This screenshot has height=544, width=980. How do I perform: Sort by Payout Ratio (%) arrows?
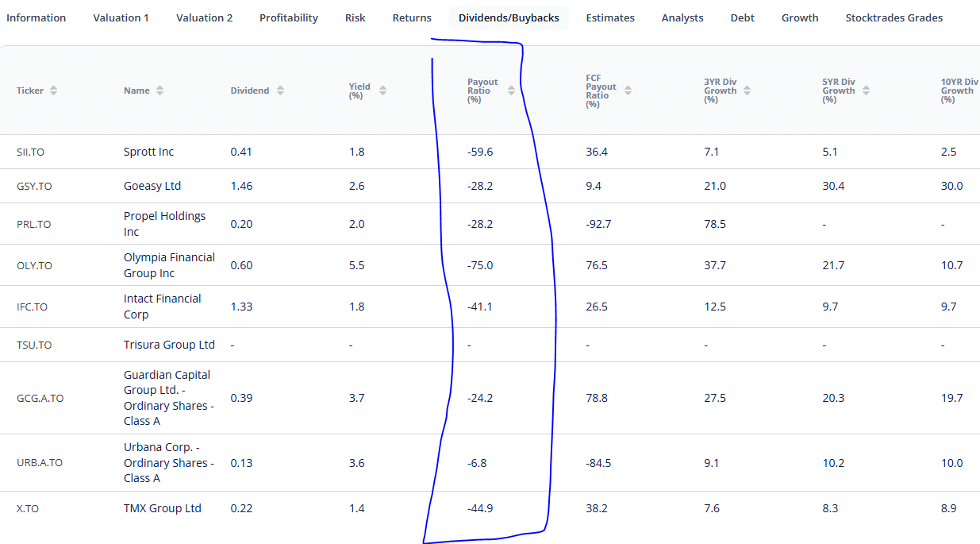(511, 91)
